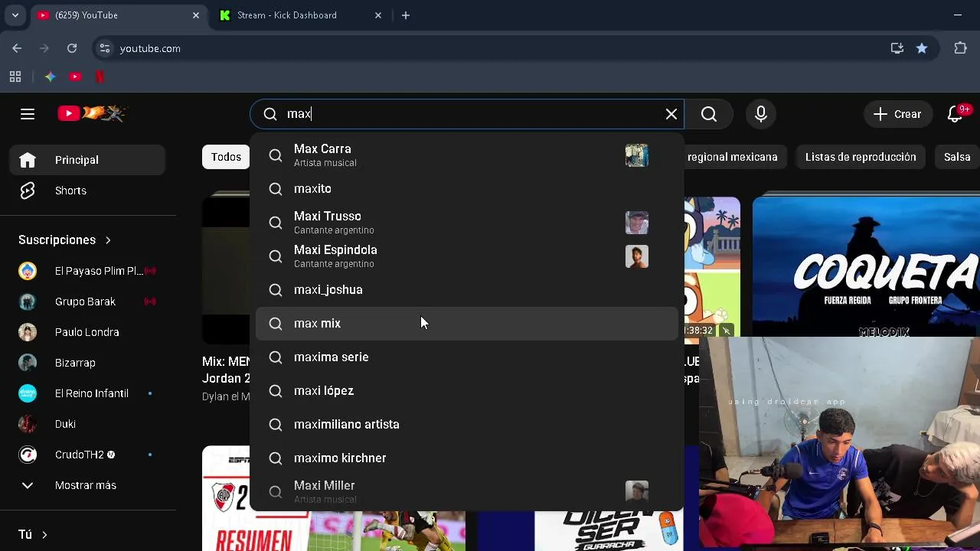The height and width of the screenshot is (551, 980).
Task: Select suggestion maxito
Action: coord(466,188)
